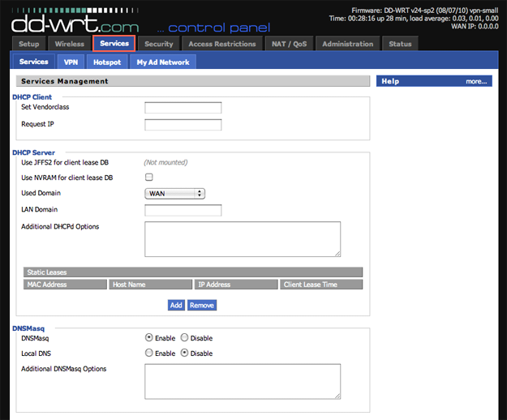
Task: Click the DHCP Client section label
Action: [x=32, y=97]
